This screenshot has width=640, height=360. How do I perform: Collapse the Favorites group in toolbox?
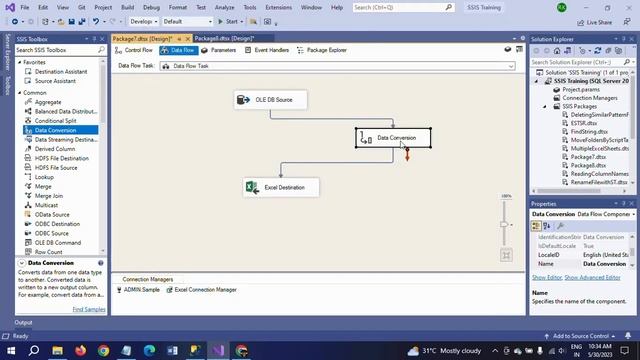20,62
